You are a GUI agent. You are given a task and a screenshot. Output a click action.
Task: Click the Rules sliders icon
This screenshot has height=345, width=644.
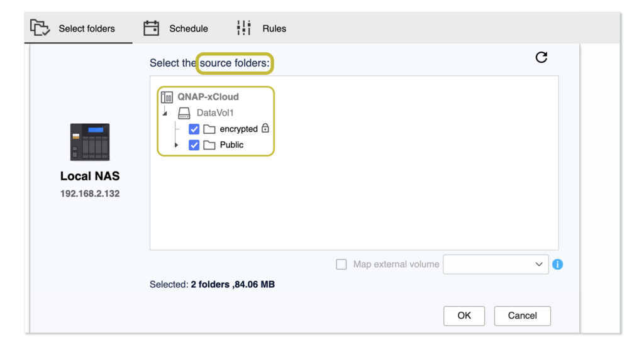243,28
